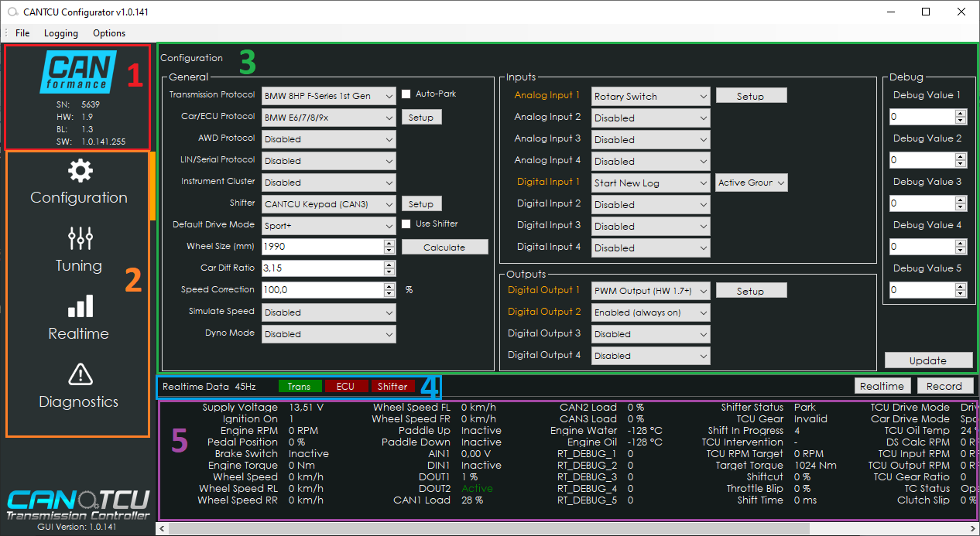Open the Default Drive Mode dropdown
The image size is (980, 536).
pos(329,227)
